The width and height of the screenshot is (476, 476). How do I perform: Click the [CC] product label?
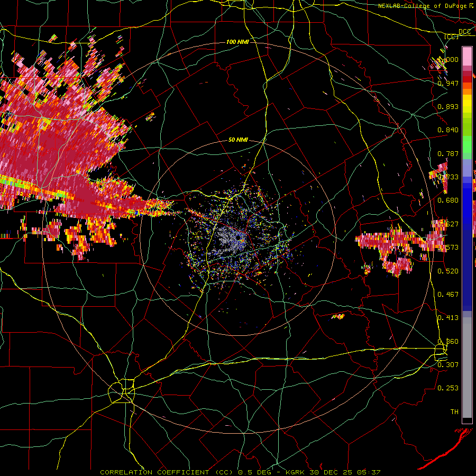[452, 36]
